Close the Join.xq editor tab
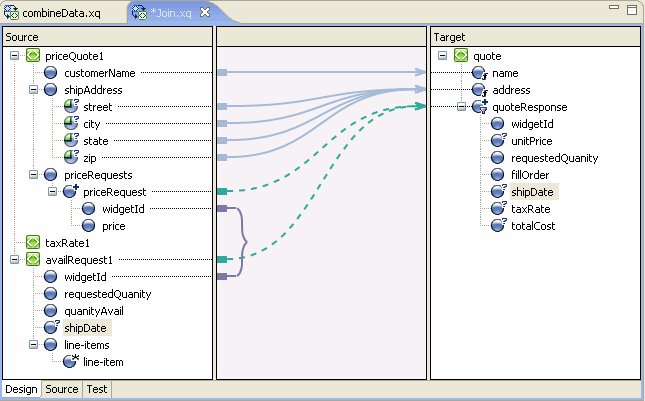The image size is (645, 401). coord(205,12)
